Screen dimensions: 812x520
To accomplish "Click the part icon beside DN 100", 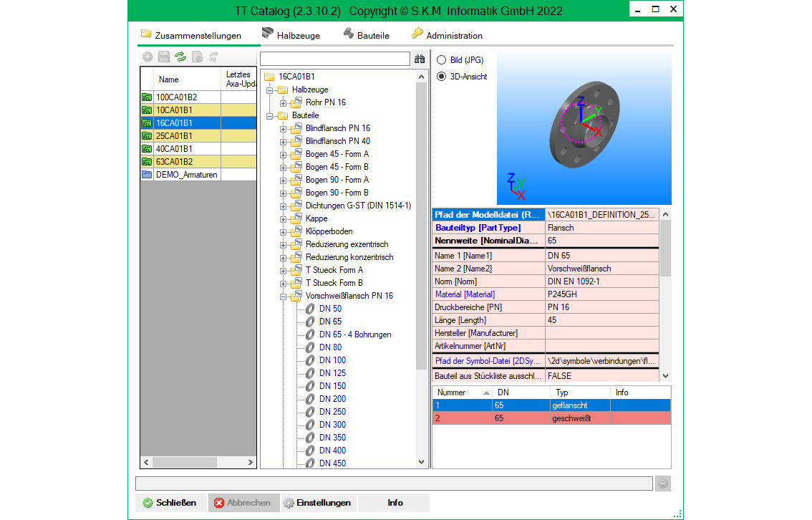I will [310, 360].
